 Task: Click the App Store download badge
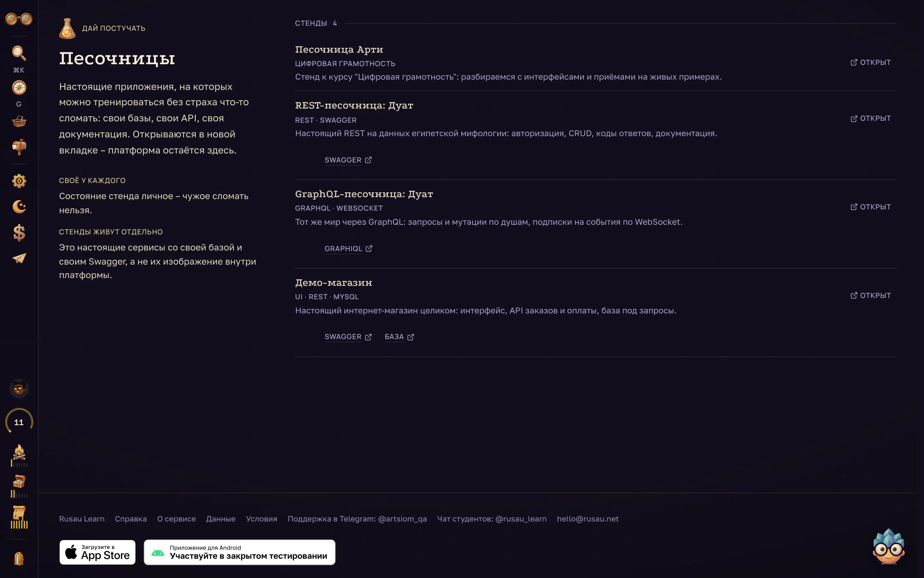(97, 552)
